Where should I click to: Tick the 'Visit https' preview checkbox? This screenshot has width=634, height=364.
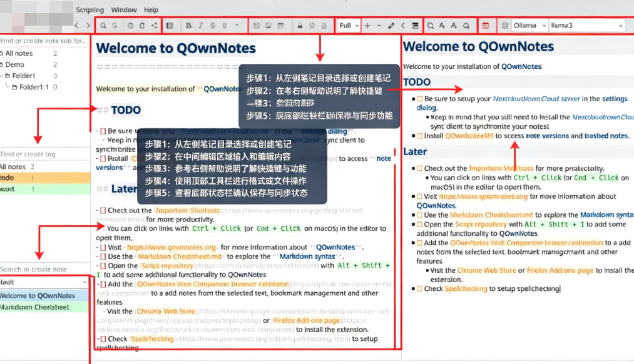pos(420,196)
